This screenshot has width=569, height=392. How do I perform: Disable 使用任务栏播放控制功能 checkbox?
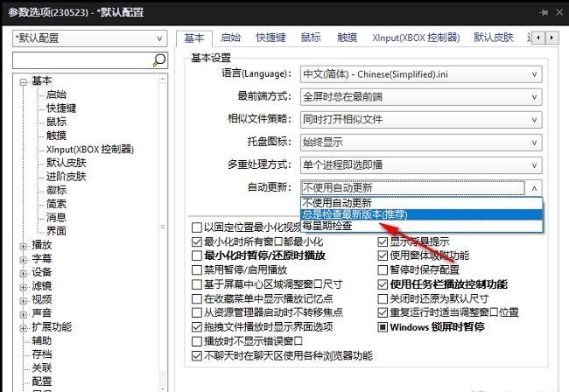pos(383,284)
